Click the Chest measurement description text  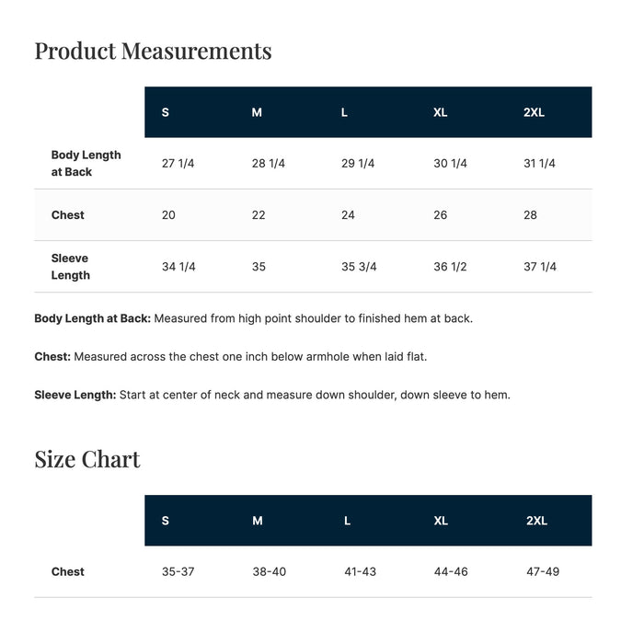click(x=231, y=357)
